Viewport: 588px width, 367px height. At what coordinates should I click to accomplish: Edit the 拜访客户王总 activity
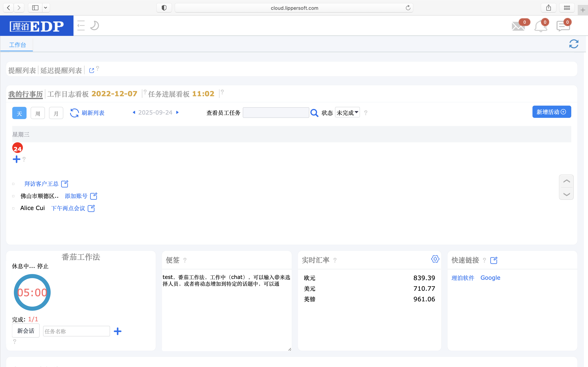pos(65,184)
